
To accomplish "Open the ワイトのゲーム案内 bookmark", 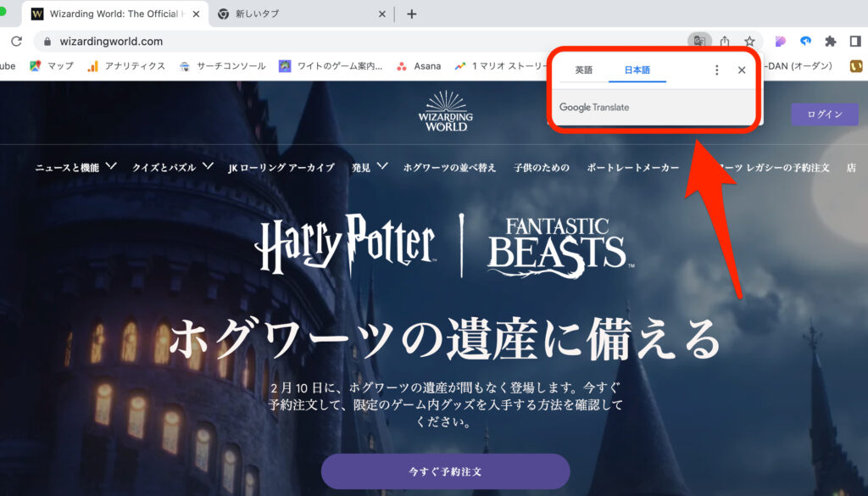I will tap(331, 66).
